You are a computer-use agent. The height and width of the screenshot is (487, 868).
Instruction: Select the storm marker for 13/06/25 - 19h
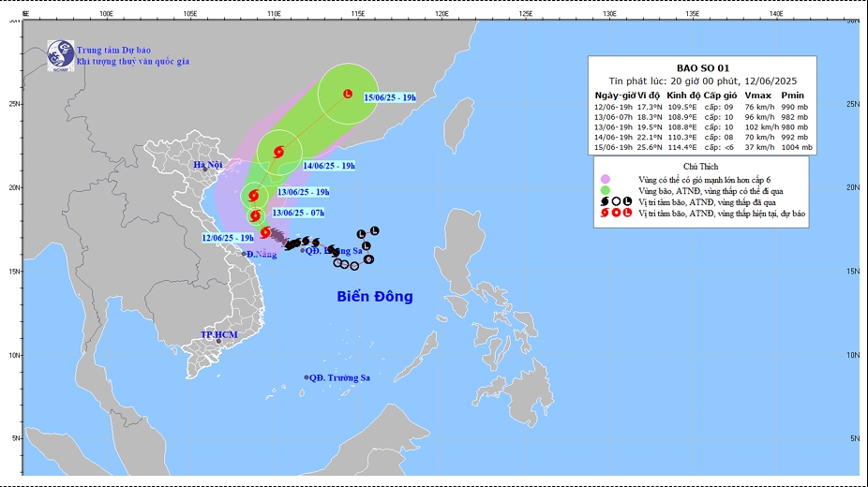[253, 196]
